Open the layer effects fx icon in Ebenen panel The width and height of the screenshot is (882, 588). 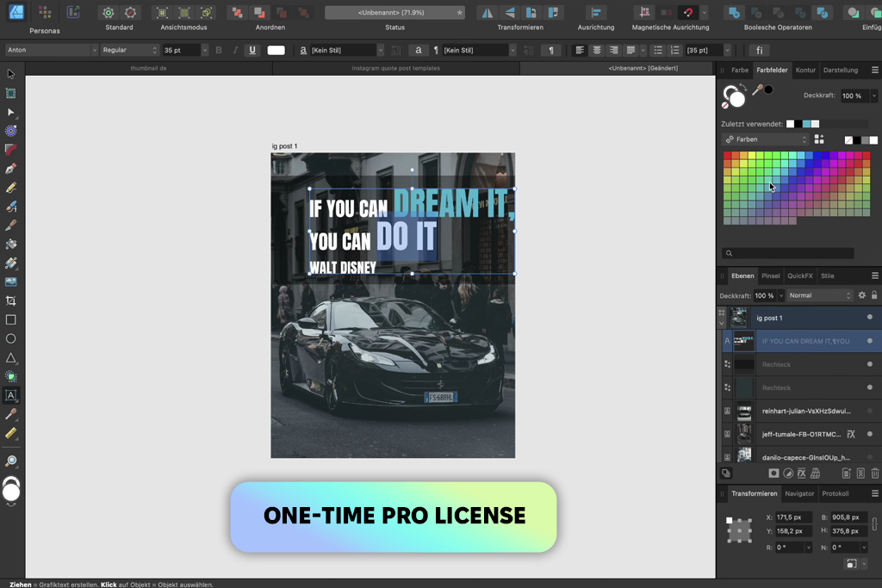[x=802, y=473]
